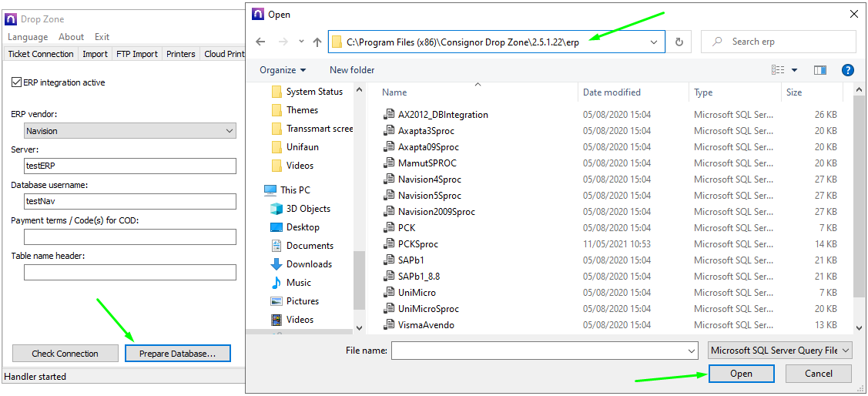Click Exit in the Drop Zone menu
The width and height of the screenshot is (868, 396).
coord(102,37)
